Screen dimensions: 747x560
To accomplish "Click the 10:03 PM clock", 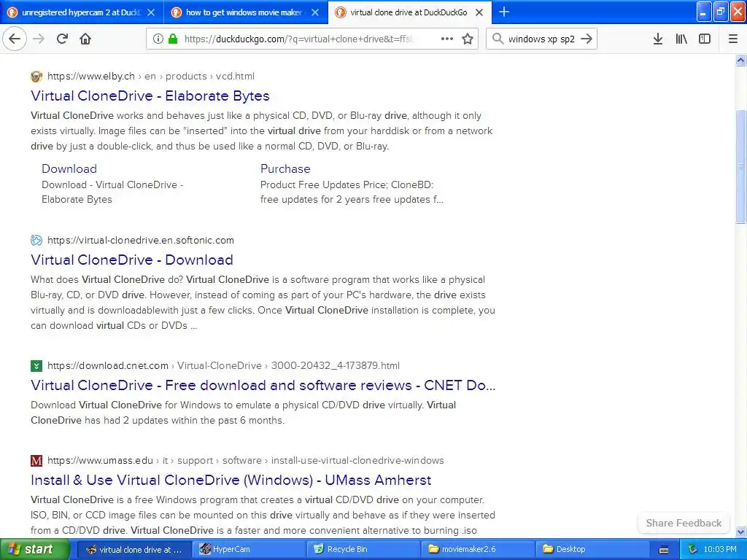I will 720,549.
